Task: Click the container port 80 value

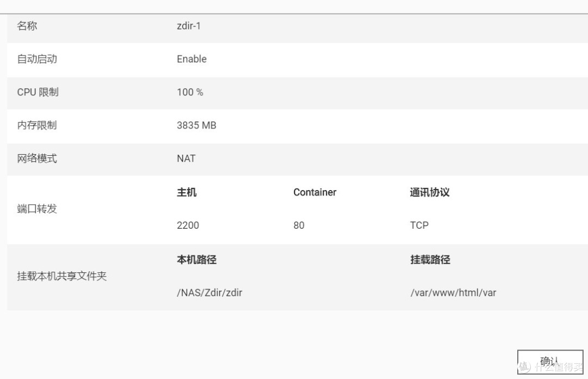Action: tap(298, 225)
